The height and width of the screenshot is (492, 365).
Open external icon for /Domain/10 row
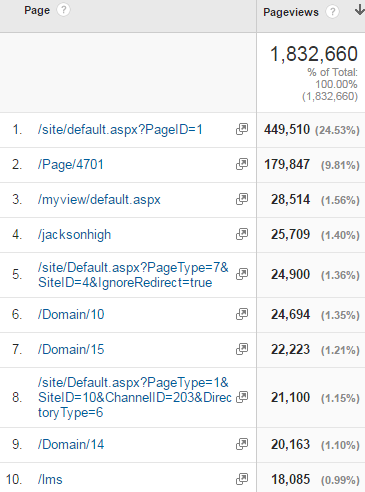coord(242,314)
